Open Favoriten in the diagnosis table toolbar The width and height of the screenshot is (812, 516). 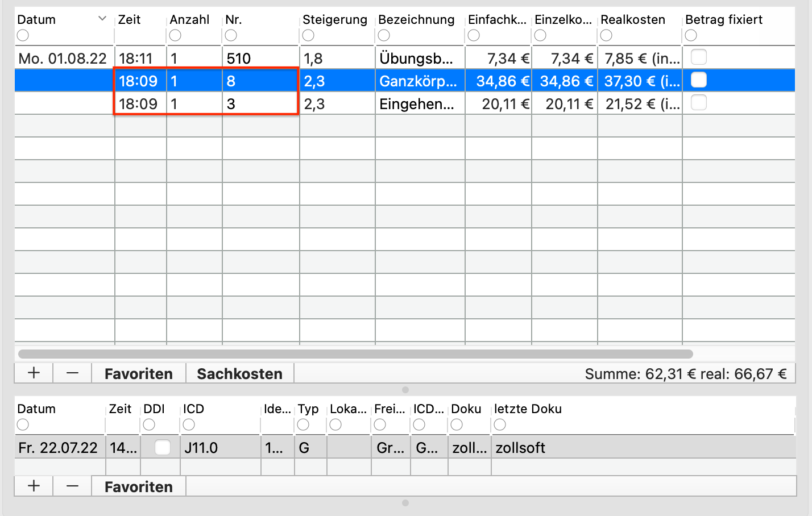[x=139, y=486]
